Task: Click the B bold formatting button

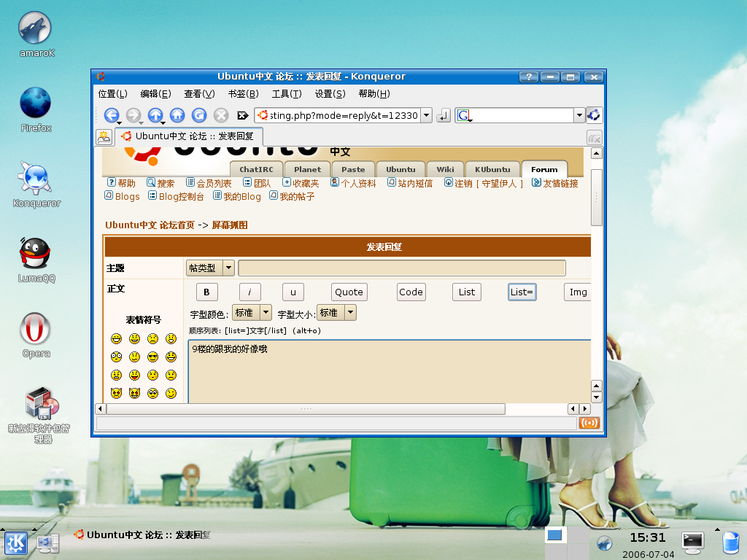Action: [206, 292]
